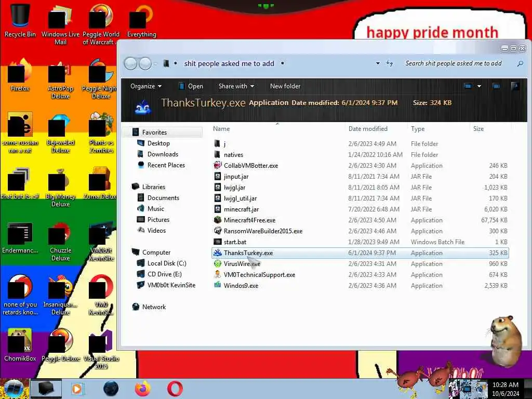
Task: Sort by Type column header
Action: 418,129
